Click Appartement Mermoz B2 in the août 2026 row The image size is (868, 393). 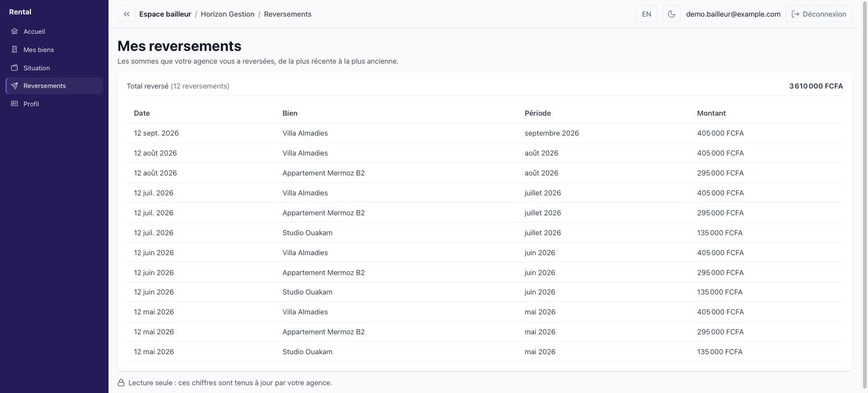pyautogui.click(x=323, y=173)
